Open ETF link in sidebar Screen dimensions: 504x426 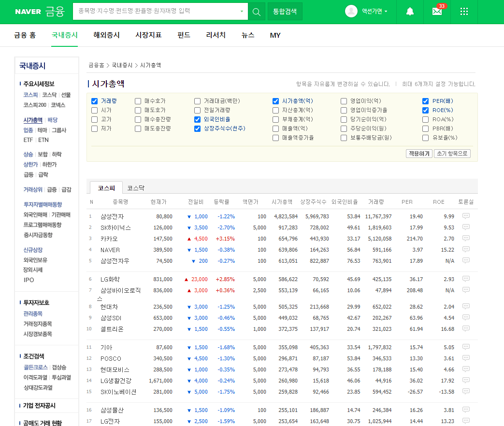pos(28,140)
